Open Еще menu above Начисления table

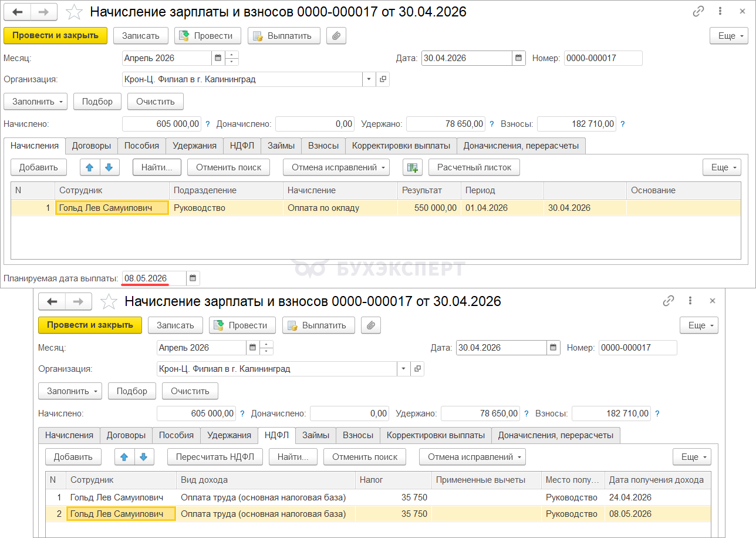click(x=722, y=167)
